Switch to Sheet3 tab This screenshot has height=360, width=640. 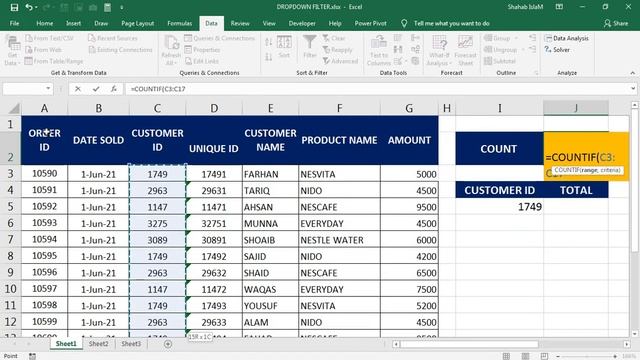pos(131,344)
